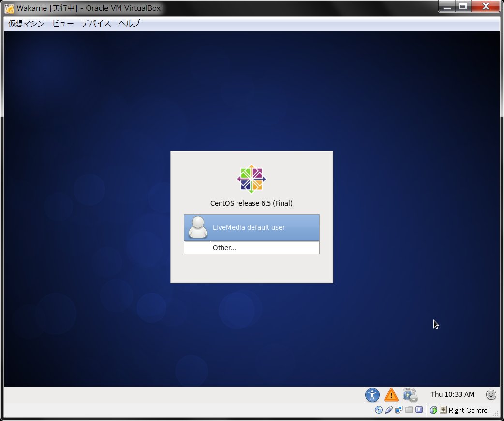Click the optical disc status icon

coord(379,410)
